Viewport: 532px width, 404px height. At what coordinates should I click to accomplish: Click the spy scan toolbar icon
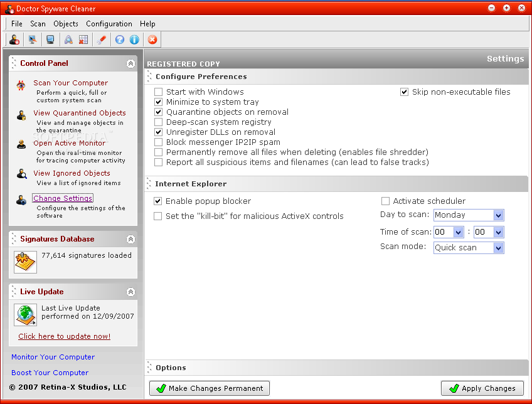(14, 40)
